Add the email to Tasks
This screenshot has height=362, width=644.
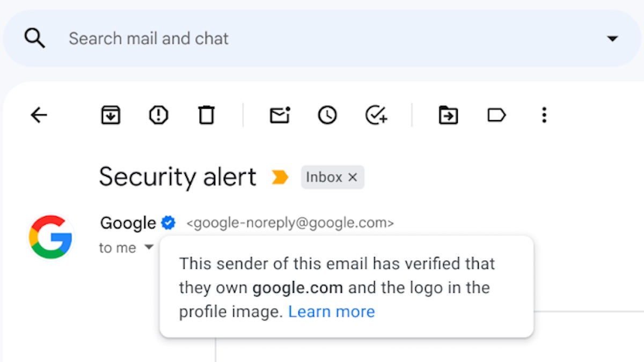376,115
